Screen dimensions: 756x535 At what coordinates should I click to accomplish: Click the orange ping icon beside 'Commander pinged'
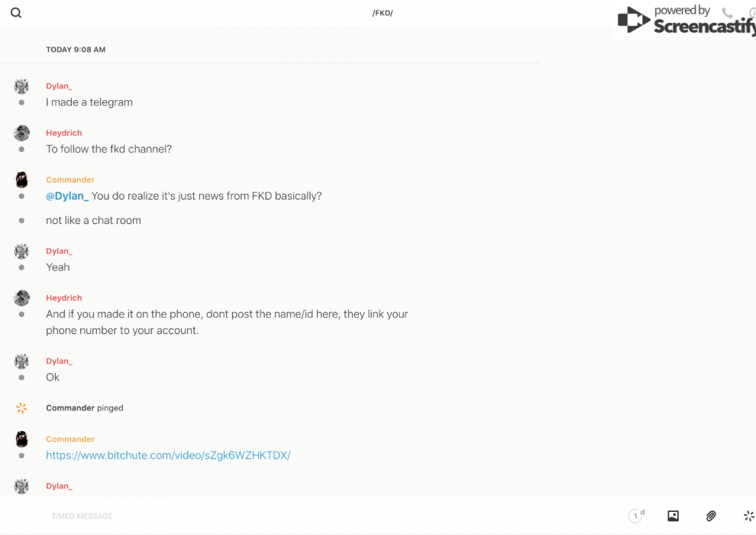coord(21,408)
